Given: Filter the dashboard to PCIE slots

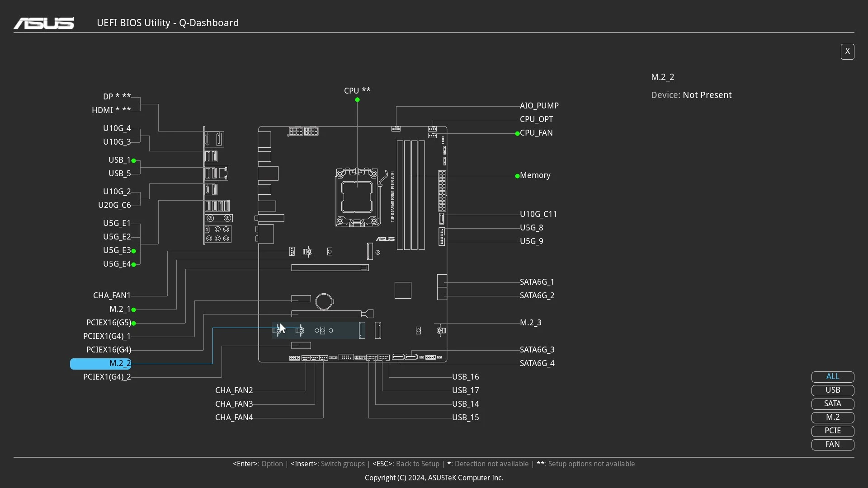Looking at the screenshot, I should coord(832,431).
